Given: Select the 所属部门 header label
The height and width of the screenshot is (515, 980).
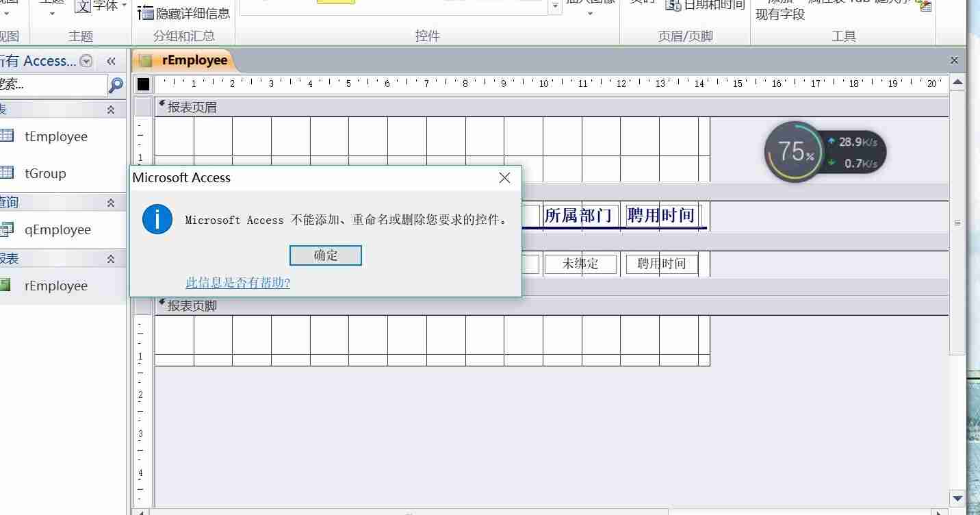Looking at the screenshot, I should pyautogui.click(x=581, y=216).
